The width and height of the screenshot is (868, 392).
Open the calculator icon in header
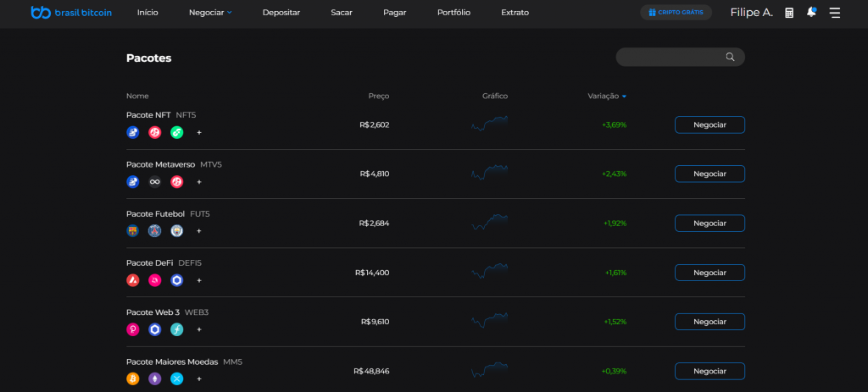[789, 13]
